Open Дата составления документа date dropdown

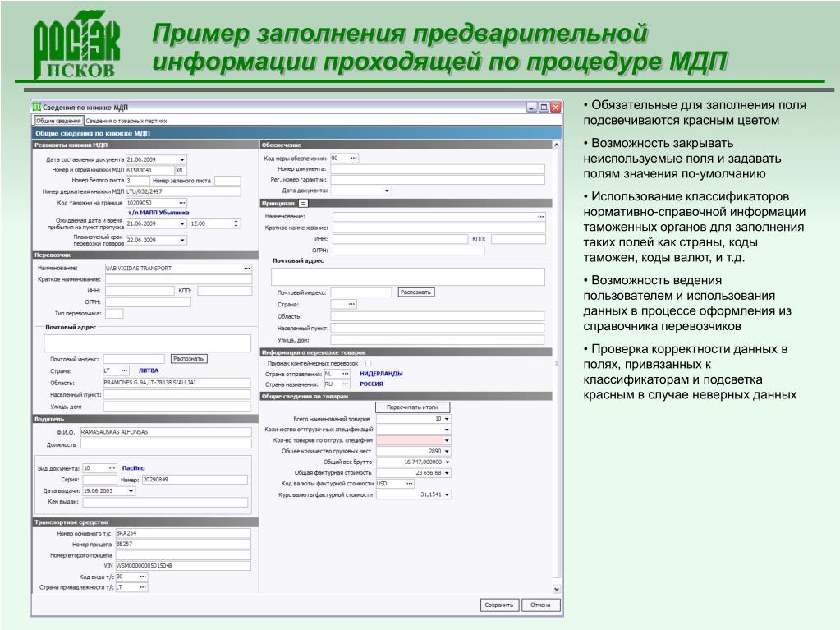[182, 159]
